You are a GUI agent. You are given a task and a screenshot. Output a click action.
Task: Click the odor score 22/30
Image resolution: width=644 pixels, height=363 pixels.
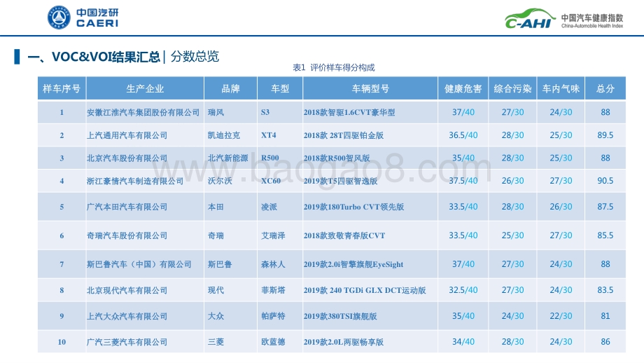click(x=561, y=316)
